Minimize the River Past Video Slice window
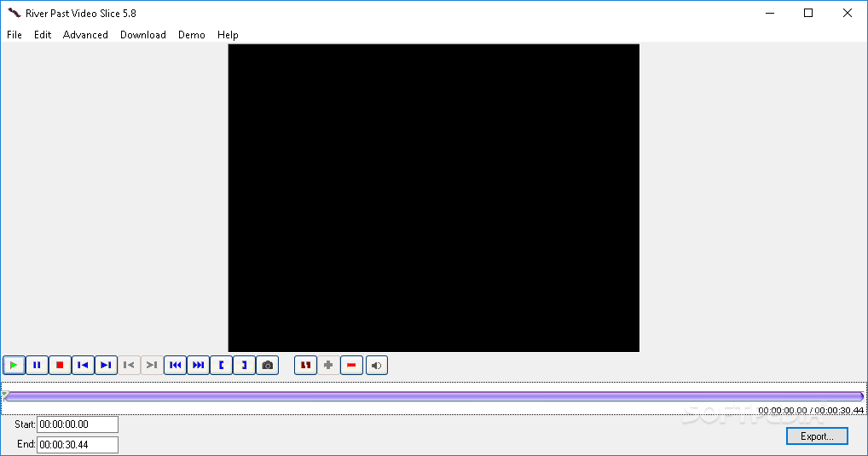Viewport: 868px width, 456px height. 769,13
